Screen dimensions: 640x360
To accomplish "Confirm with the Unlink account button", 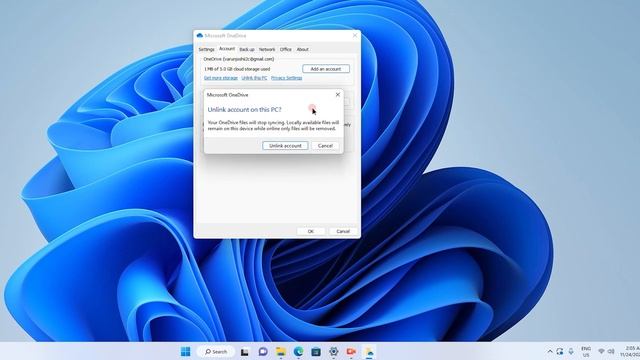I will 285,146.
